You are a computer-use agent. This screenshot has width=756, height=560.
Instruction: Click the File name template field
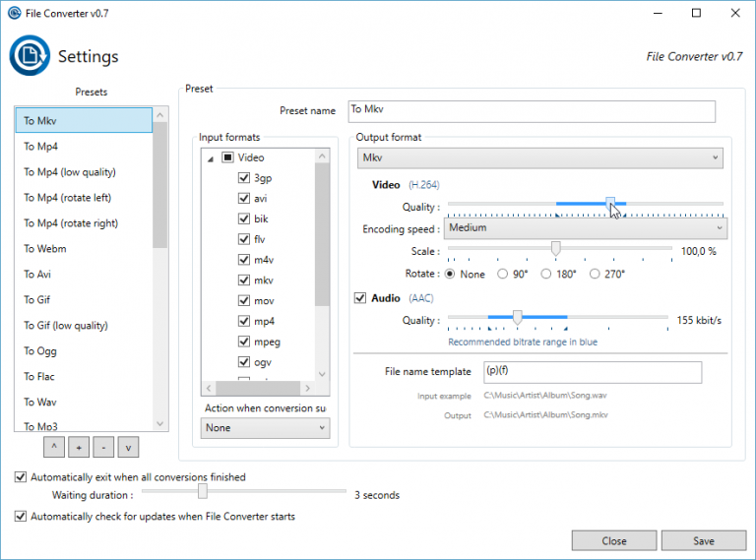(593, 373)
